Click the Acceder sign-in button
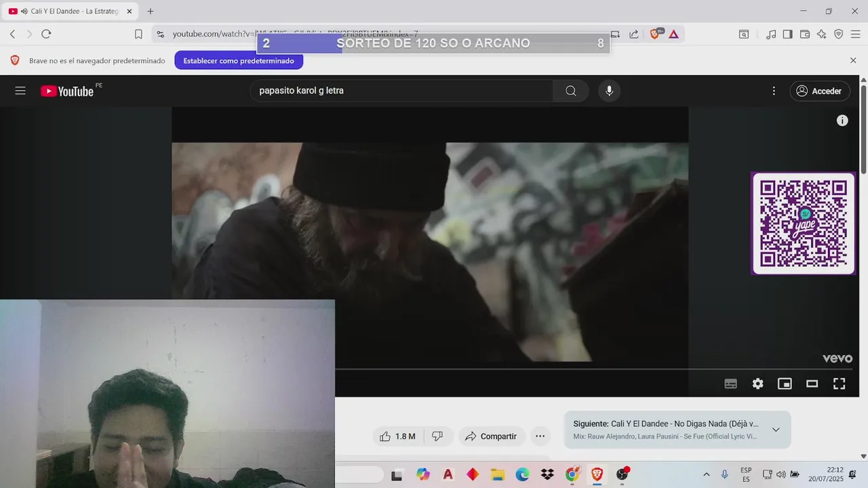This screenshot has height=488, width=868. 820,91
